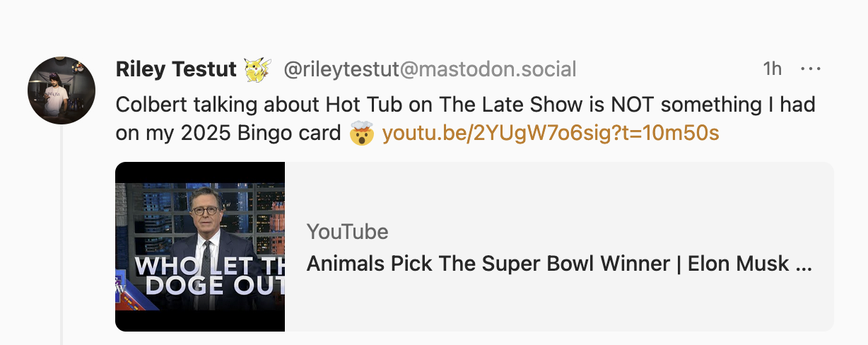This screenshot has height=345, width=868.
Task: Click the "YouTube" source label in preview card
Action: 347,232
